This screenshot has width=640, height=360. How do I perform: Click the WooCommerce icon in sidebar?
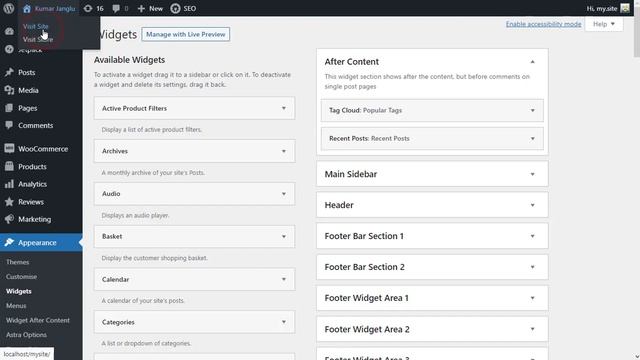(9, 149)
